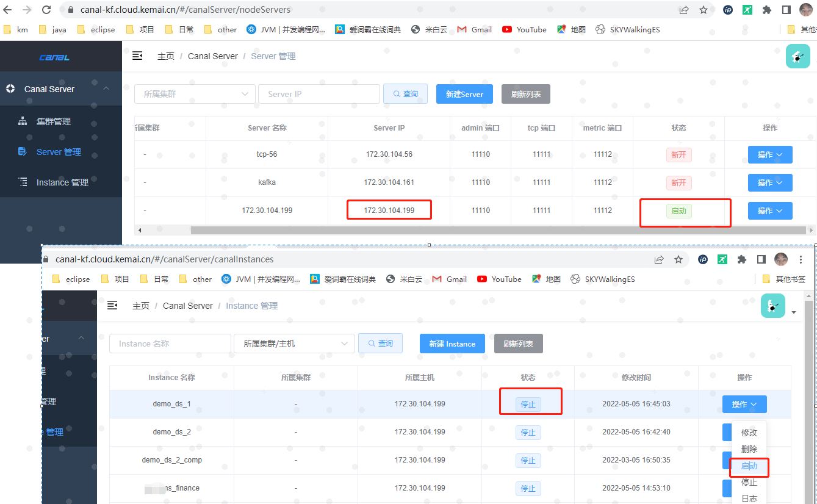Open the 所属集群/主机 combo box

(x=293, y=343)
